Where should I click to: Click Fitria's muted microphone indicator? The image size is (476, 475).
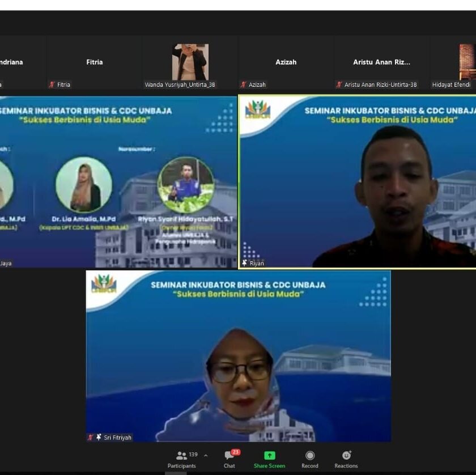pos(52,84)
